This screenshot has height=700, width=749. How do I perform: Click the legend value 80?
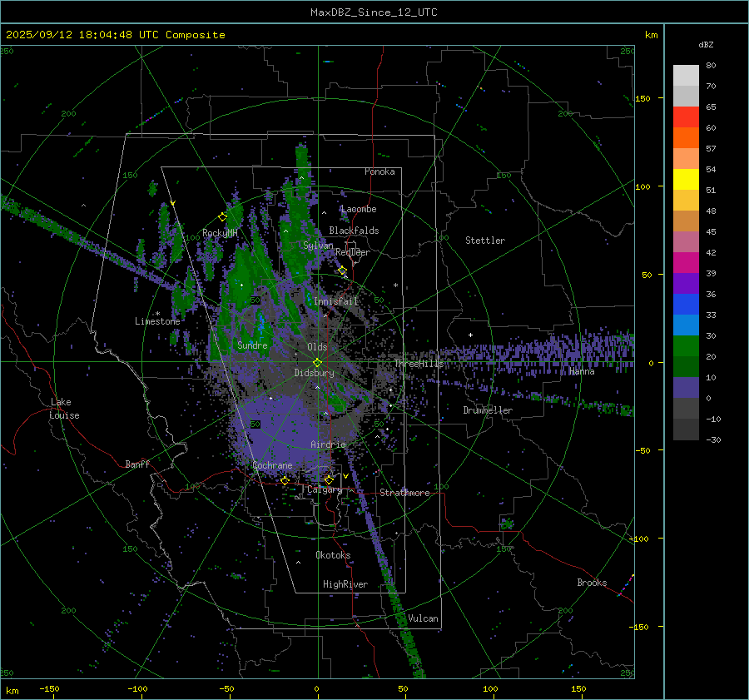712,66
